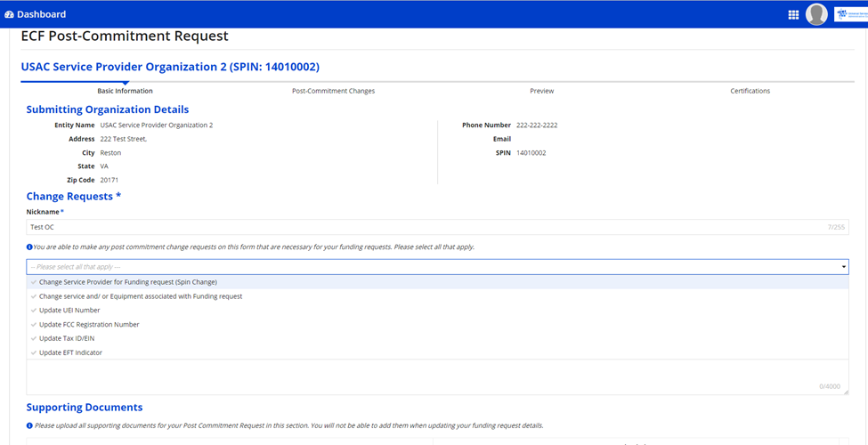
Task: Click the Submitting Organization Details heading
Action: click(x=108, y=109)
